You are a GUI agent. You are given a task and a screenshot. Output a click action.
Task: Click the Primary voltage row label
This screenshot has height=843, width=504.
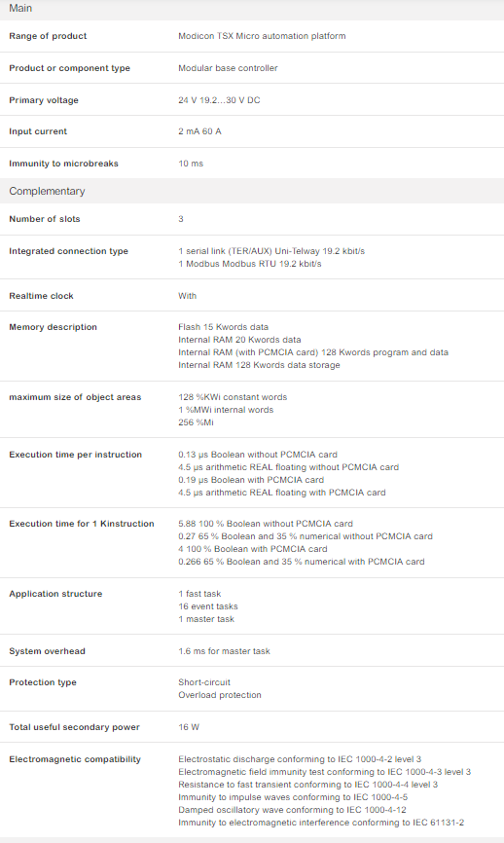[44, 100]
